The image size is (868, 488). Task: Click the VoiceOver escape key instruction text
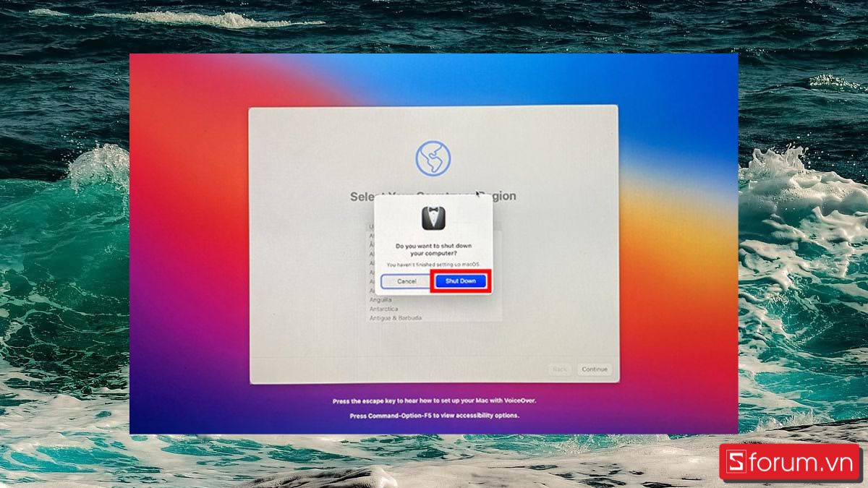tap(434, 400)
